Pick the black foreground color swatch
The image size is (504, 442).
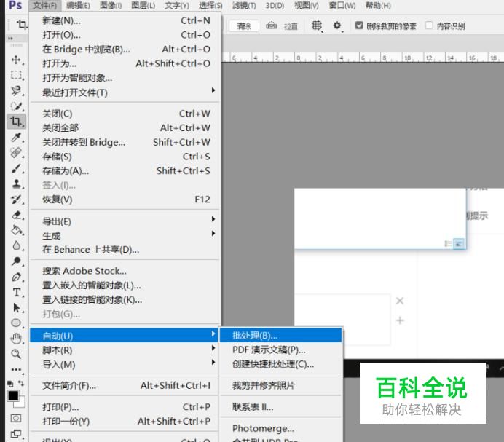tap(13, 395)
